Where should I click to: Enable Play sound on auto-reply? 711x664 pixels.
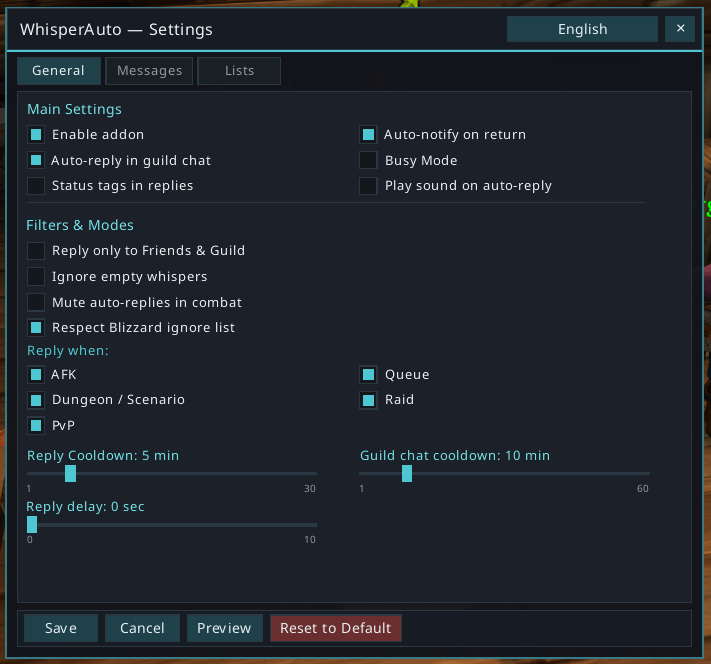tap(368, 186)
